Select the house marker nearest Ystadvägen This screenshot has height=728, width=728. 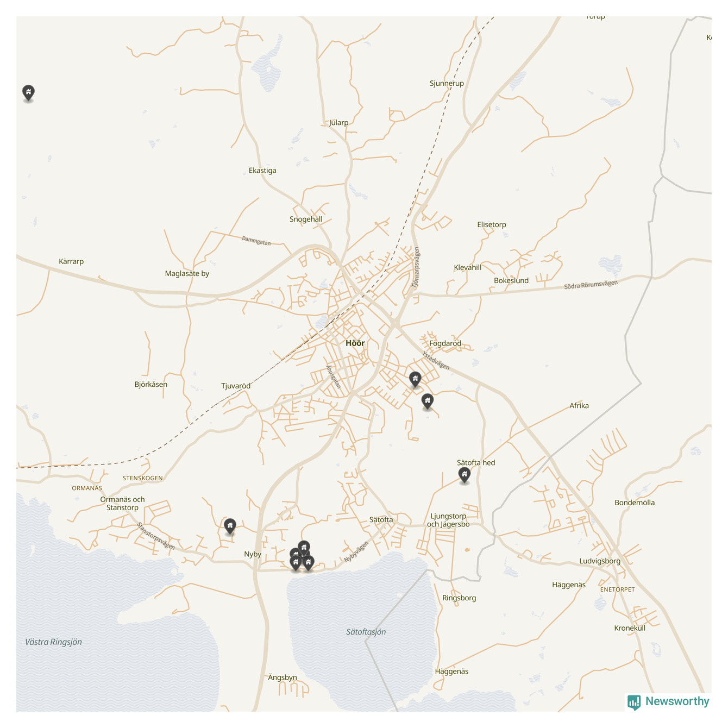[415, 379]
